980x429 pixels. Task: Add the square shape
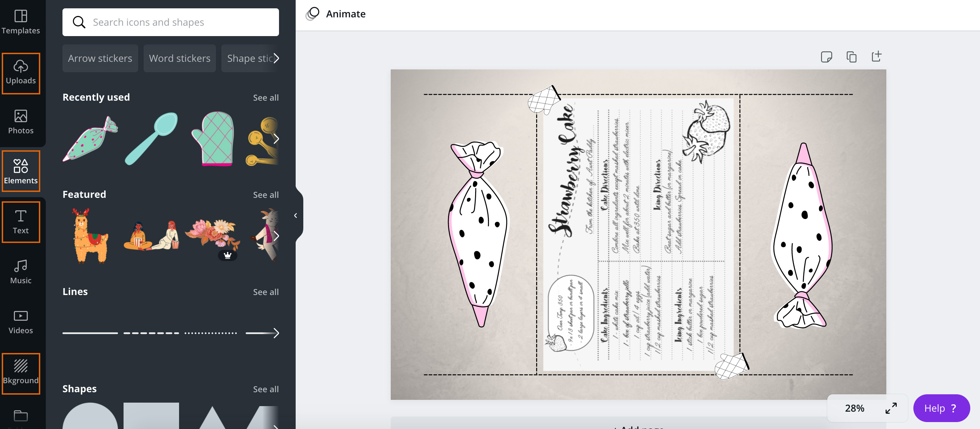(x=151, y=416)
